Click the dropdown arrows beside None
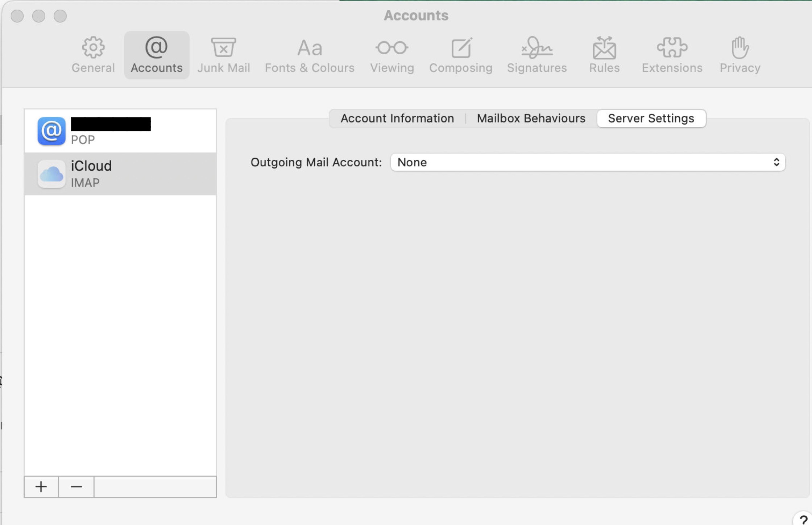812x525 pixels. pos(776,162)
